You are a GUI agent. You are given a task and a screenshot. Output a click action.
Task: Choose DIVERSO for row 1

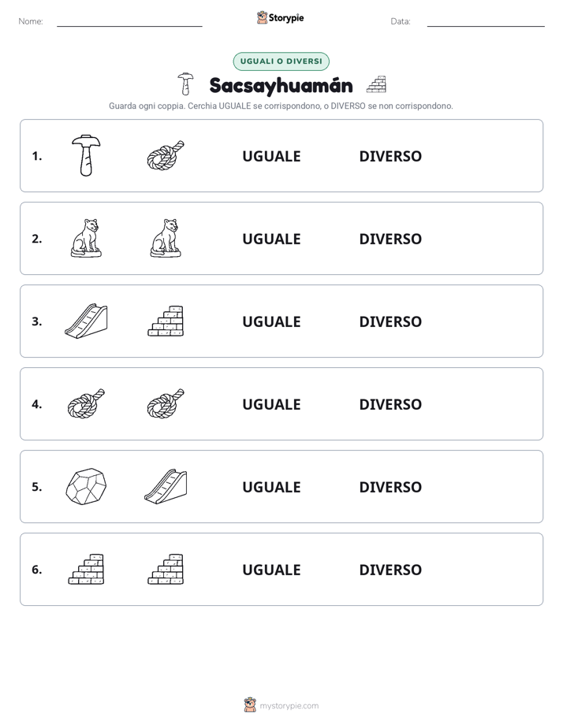tap(390, 156)
